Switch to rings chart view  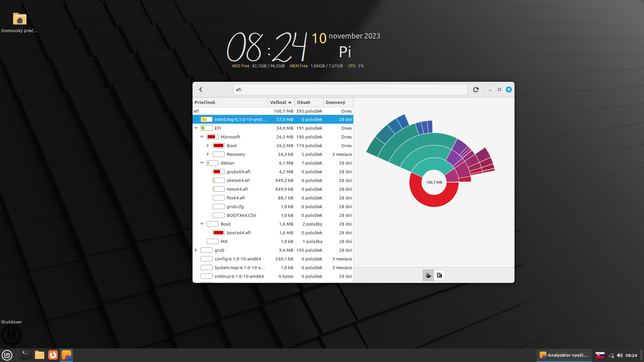[428, 276]
